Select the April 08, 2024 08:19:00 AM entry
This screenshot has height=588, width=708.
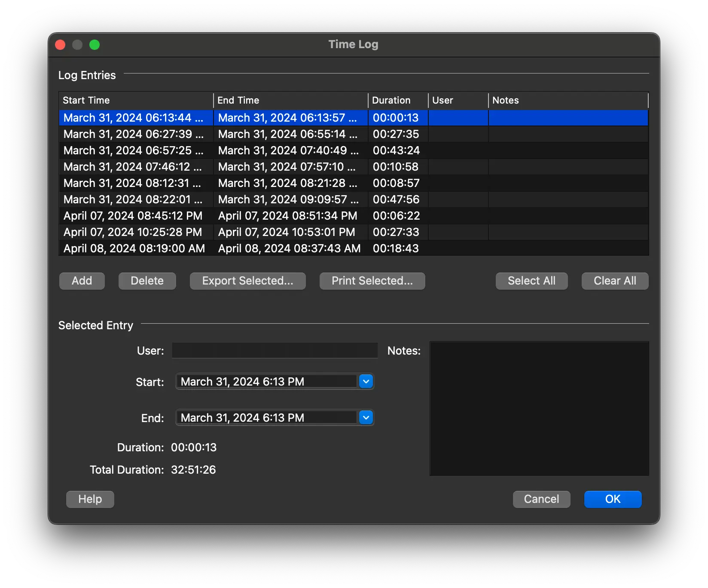click(x=134, y=248)
